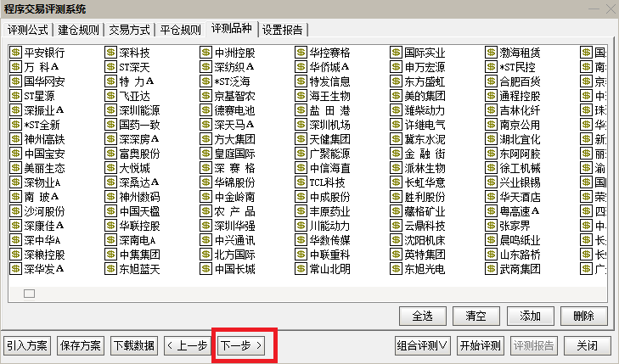The image size is (619, 364).
Task: Click the horizontal scrollbar thumb under the stock list
Action: (x=29, y=294)
